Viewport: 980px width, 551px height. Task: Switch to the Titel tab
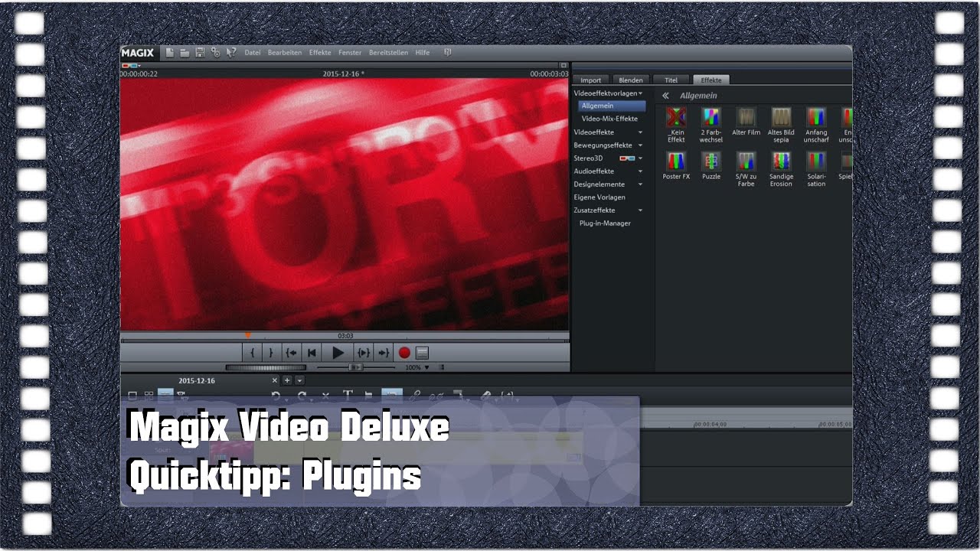pyautogui.click(x=671, y=80)
